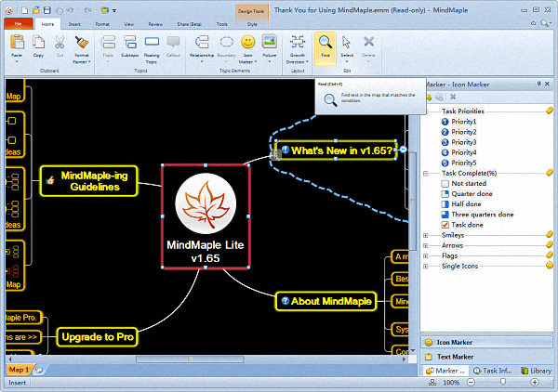Click the Picture icon in Topic Elements
This screenshot has height=392, width=558.
point(270,42)
